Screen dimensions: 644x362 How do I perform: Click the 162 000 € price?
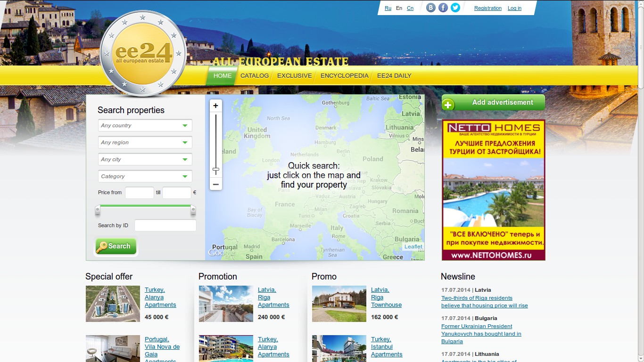point(385,317)
